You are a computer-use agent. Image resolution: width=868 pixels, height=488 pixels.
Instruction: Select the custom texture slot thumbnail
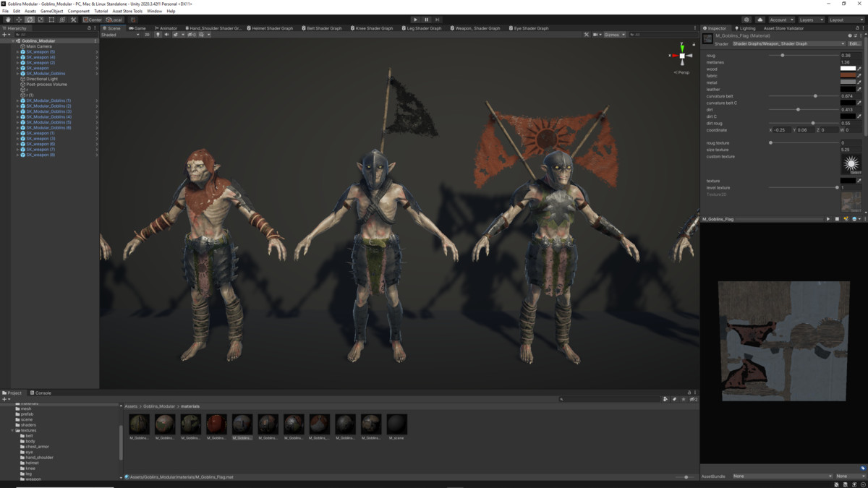851,164
